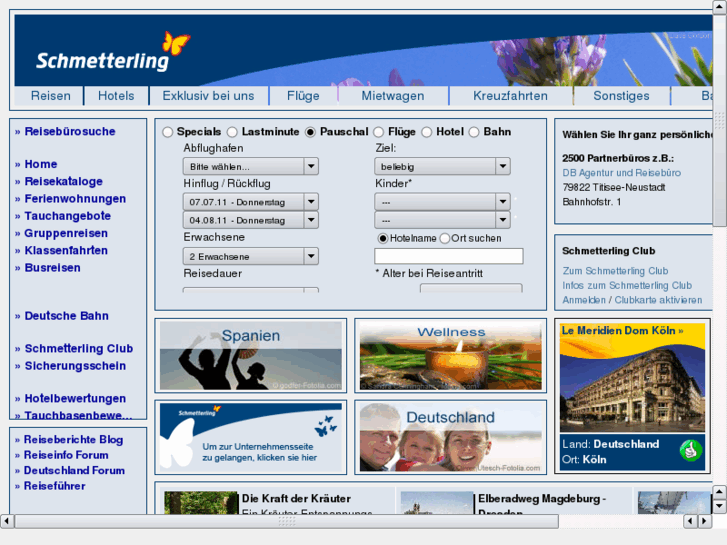
Task: Click the Hotelname search text field
Action: (449, 256)
